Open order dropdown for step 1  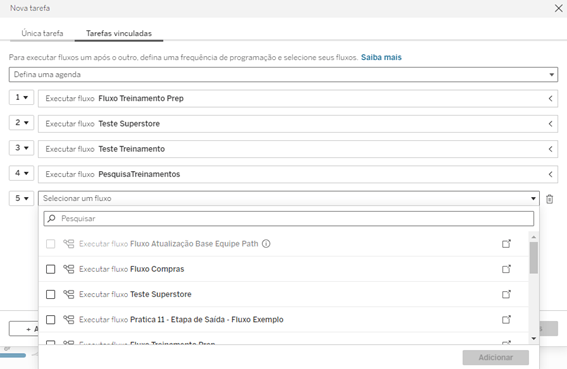(21, 97)
